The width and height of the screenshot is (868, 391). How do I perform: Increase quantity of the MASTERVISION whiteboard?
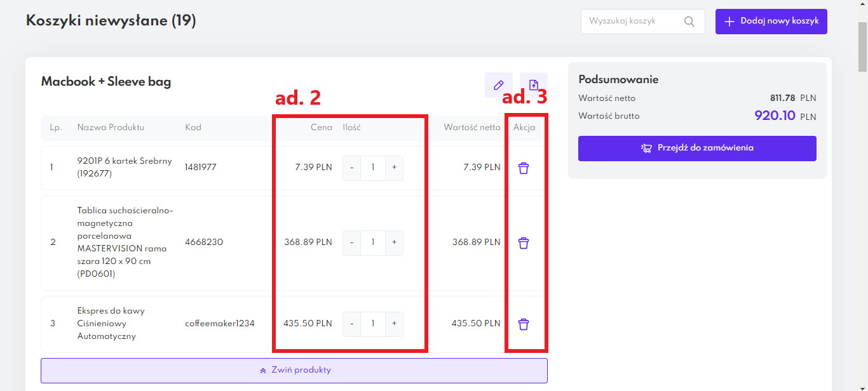[x=394, y=243]
